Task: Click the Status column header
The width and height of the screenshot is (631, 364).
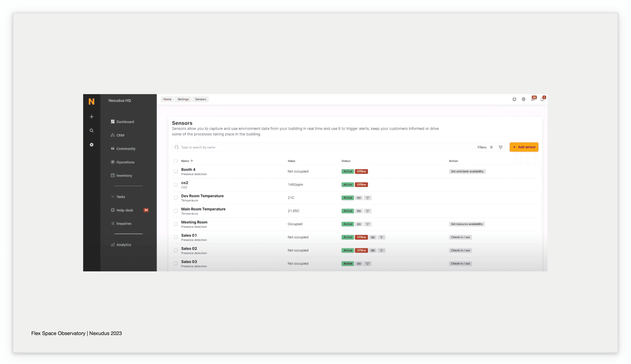Action: (346, 161)
